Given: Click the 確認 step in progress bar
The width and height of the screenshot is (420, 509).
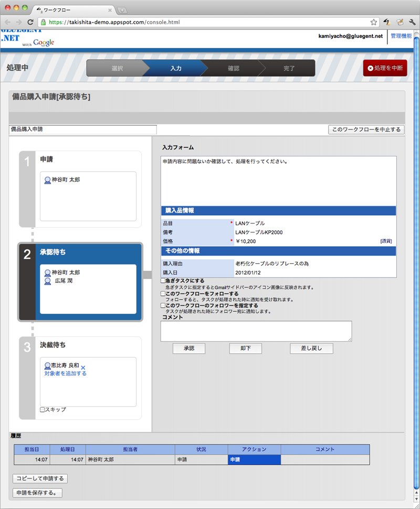Looking at the screenshot, I should pos(233,68).
